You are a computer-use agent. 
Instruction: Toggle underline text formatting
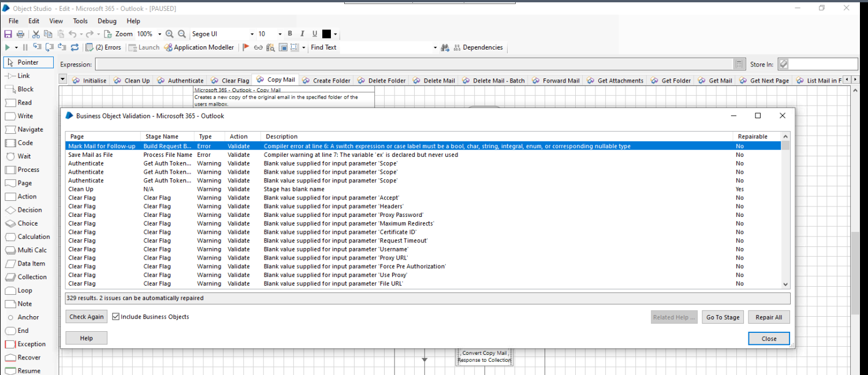[314, 33]
